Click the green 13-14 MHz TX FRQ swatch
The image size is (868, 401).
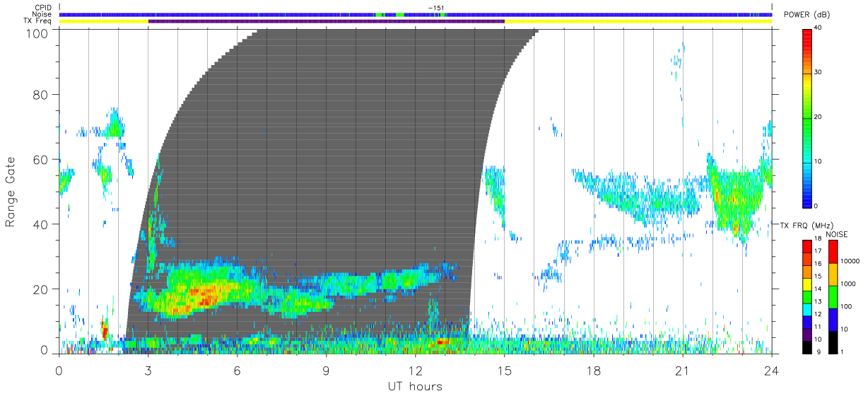click(806, 296)
